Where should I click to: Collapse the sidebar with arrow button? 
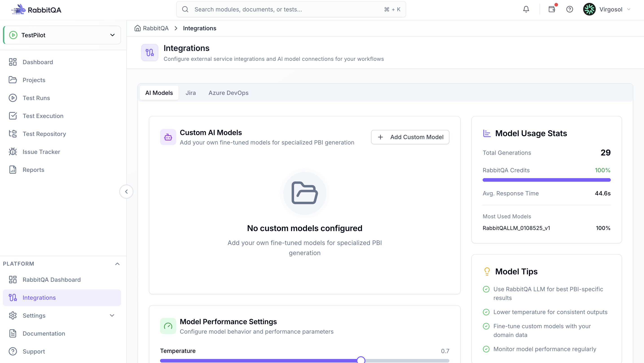coord(126,192)
